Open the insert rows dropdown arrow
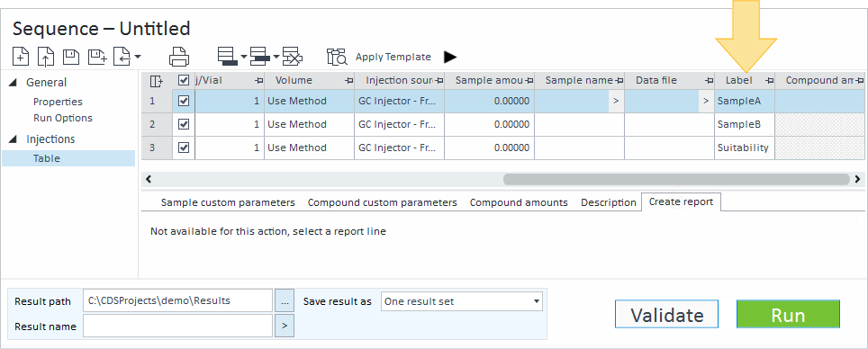 (244, 57)
